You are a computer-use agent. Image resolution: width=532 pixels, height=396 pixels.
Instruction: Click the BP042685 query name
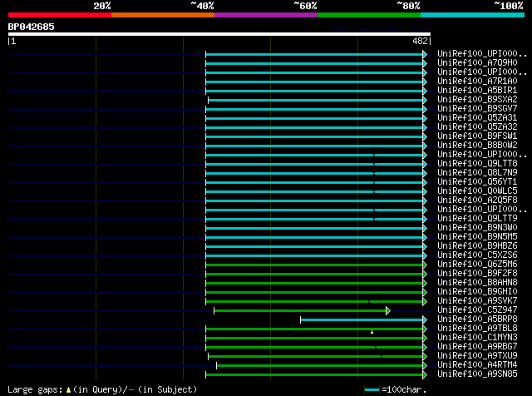(32, 27)
